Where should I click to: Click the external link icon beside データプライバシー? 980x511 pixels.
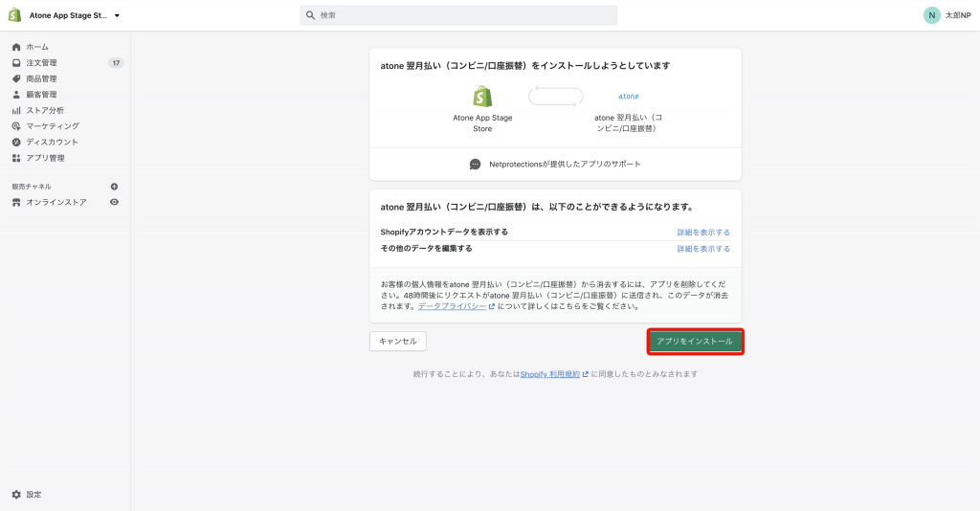[492, 306]
